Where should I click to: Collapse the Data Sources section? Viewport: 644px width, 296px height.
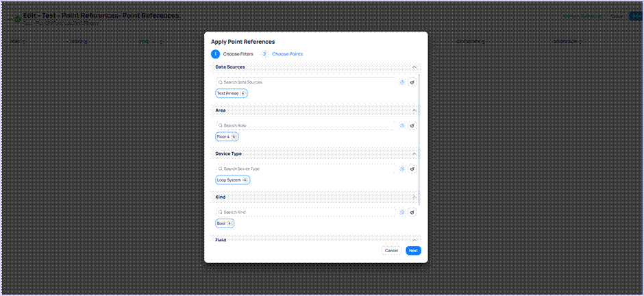coord(414,67)
